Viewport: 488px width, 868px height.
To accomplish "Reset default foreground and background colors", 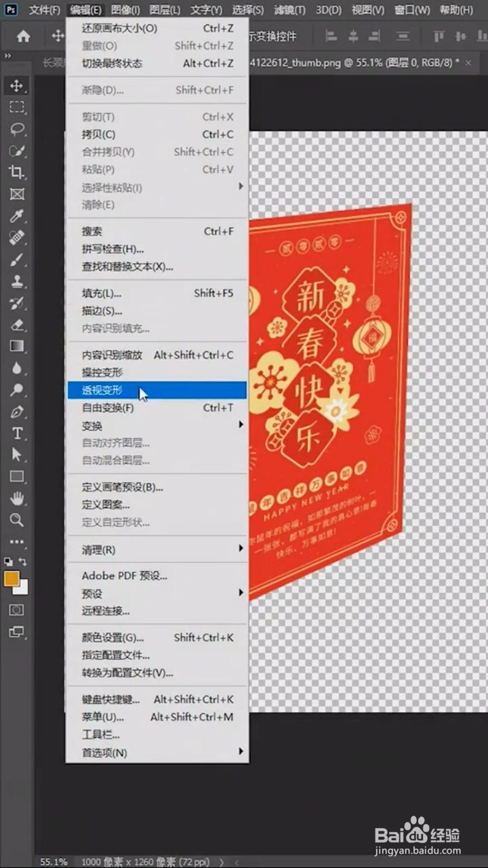I will point(8,561).
